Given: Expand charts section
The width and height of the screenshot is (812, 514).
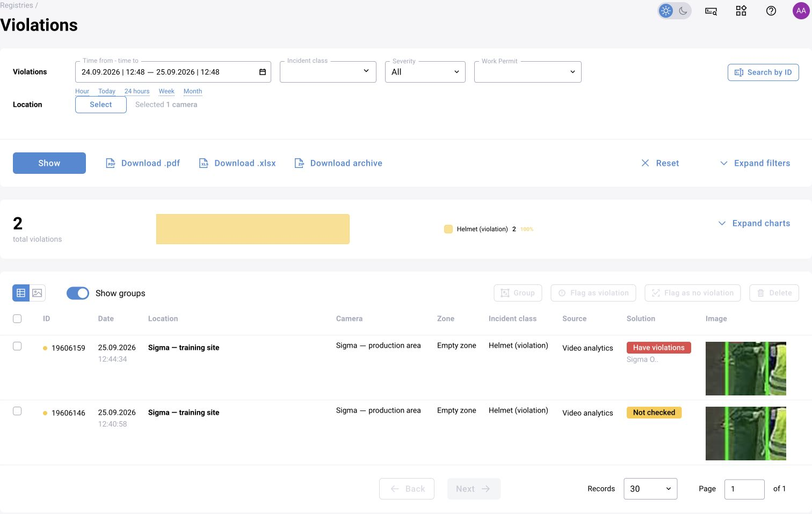Looking at the screenshot, I should pyautogui.click(x=754, y=223).
